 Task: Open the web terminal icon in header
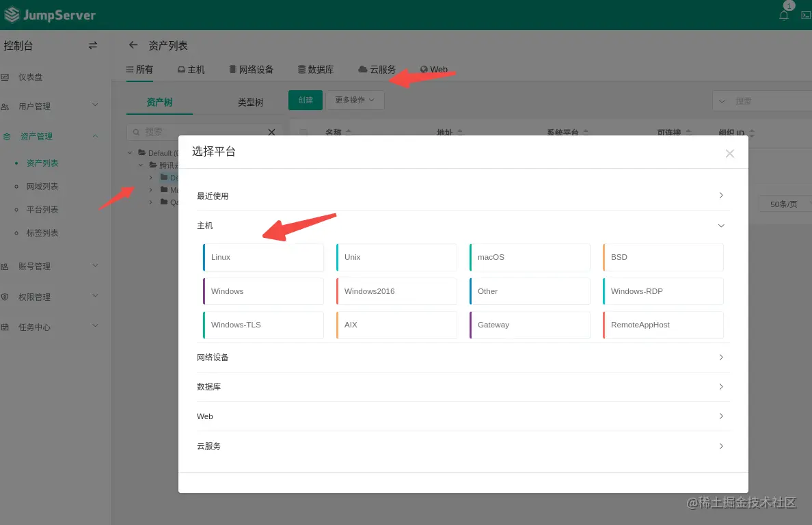coord(806,15)
